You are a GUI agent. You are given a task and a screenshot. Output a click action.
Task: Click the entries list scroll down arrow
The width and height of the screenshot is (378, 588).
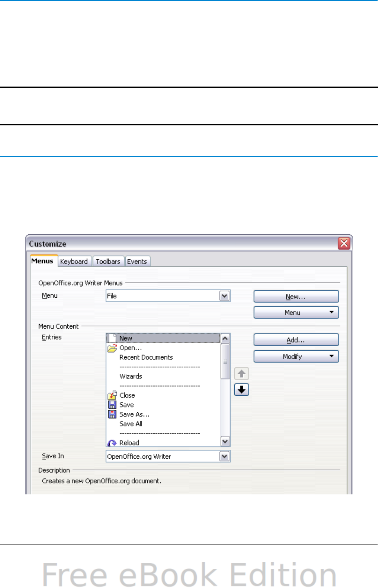(x=225, y=441)
